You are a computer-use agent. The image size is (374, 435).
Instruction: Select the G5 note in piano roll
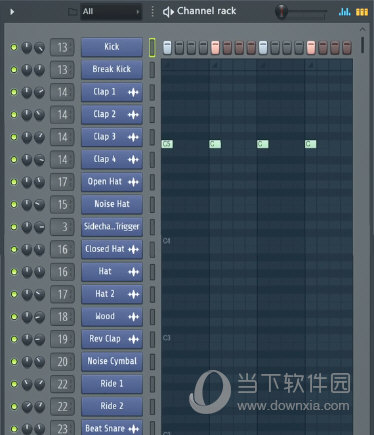[x=167, y=144]
